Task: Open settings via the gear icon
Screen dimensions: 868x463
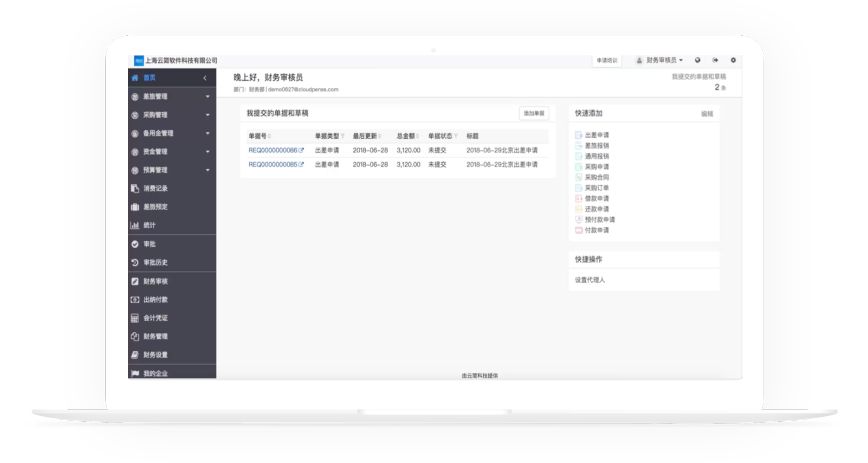Action: (733, 60)
